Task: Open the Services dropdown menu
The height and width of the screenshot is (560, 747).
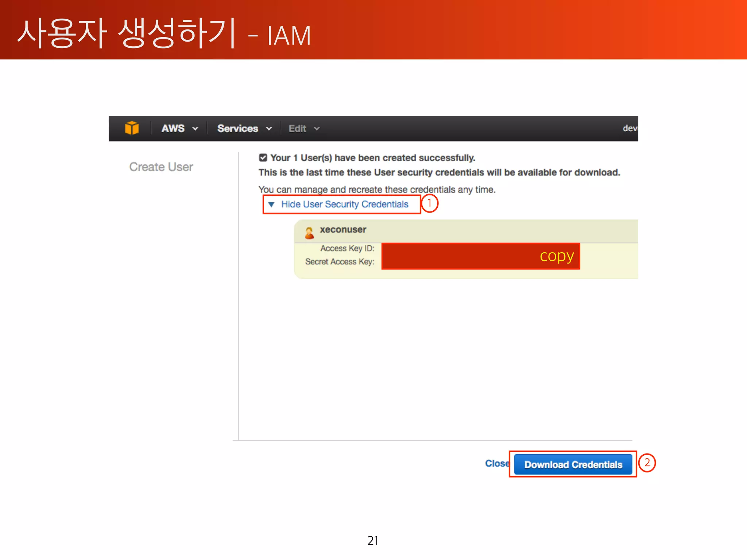Action: (244, 128)
